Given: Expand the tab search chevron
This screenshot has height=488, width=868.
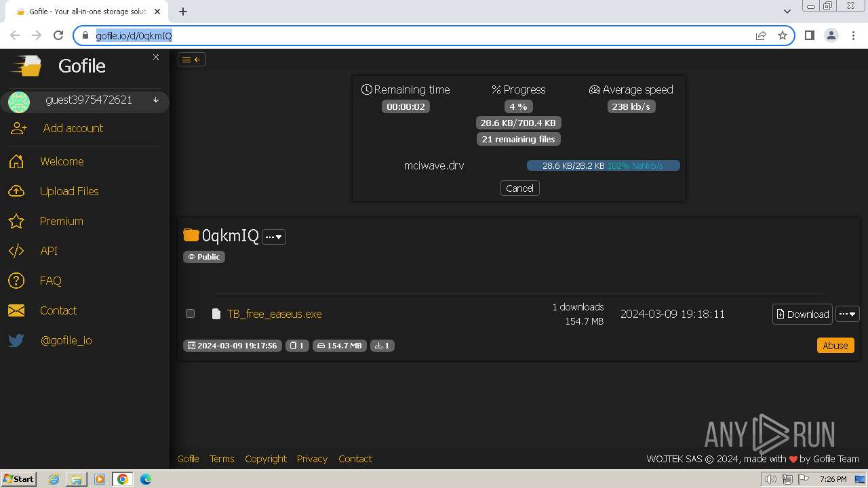Looking at the screenshot, I should 787,12.
